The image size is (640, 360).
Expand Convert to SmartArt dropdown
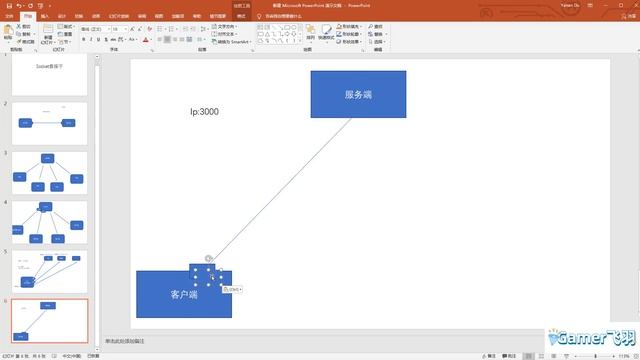231,42
